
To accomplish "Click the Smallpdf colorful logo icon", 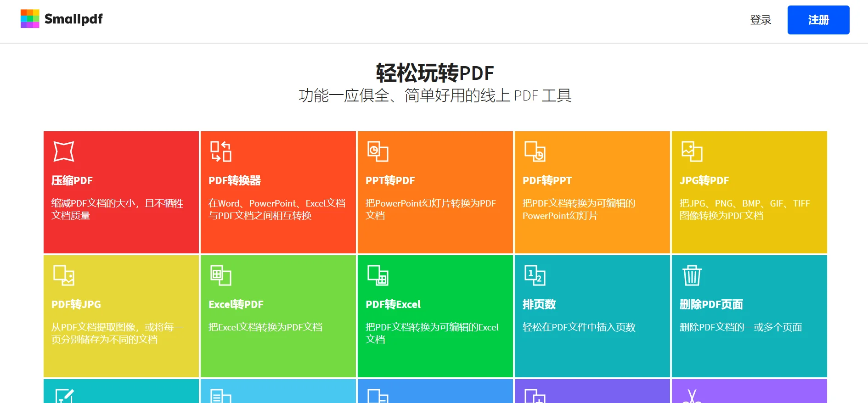I will (x=30, y=19).
